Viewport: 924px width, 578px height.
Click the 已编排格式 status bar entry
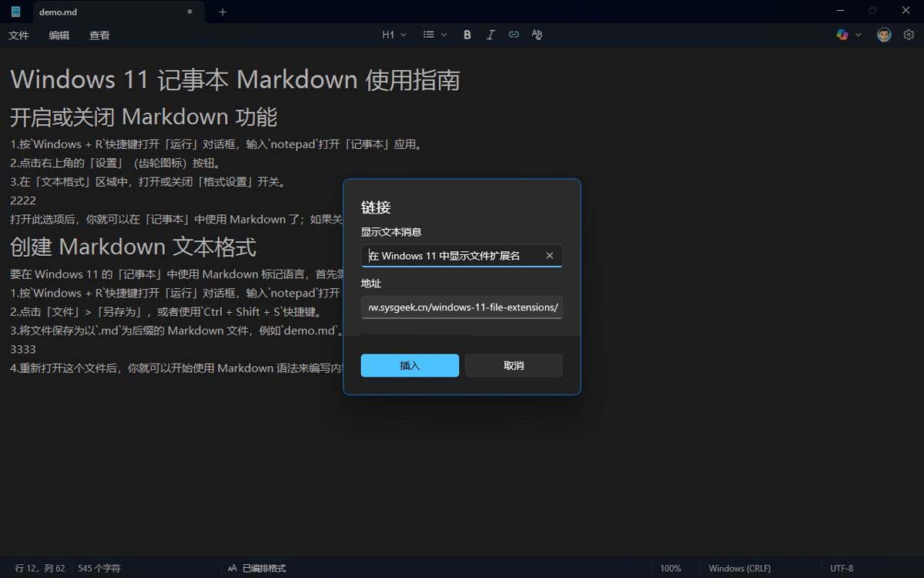click(x=264, y=568)
